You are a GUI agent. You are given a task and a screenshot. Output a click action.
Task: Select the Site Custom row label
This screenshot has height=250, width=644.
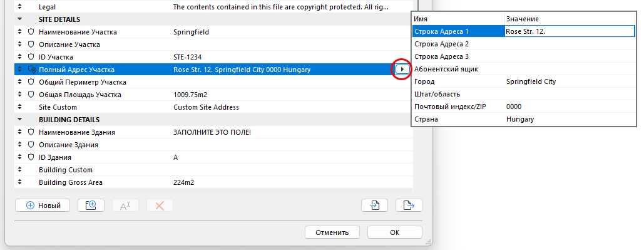58,107
